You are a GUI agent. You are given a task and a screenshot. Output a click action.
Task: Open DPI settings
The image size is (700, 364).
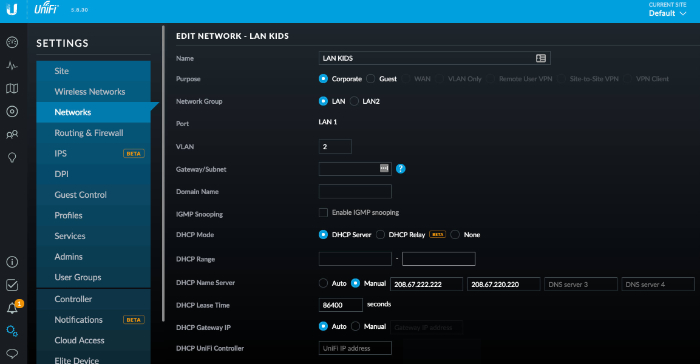pos(93,174)
